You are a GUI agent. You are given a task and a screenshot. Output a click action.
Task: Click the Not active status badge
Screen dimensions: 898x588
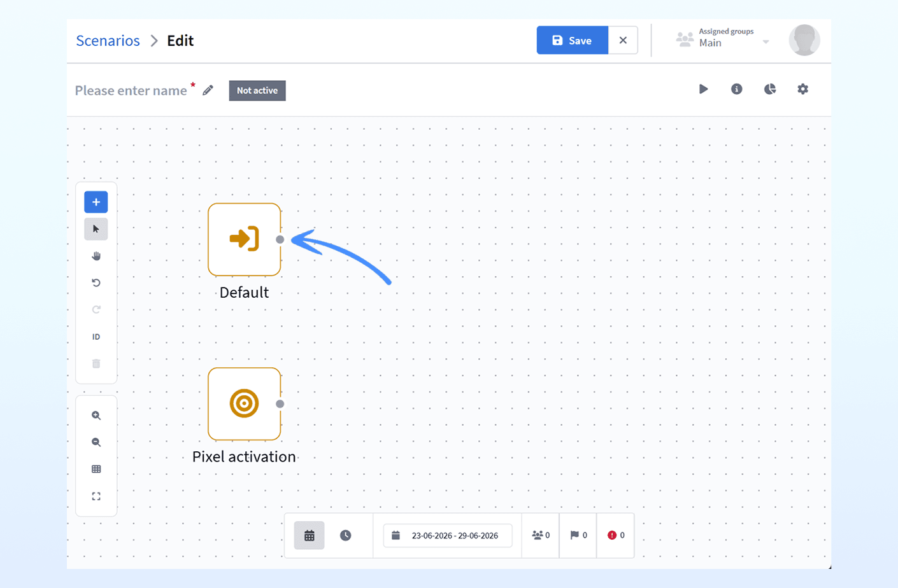point(257,90)
